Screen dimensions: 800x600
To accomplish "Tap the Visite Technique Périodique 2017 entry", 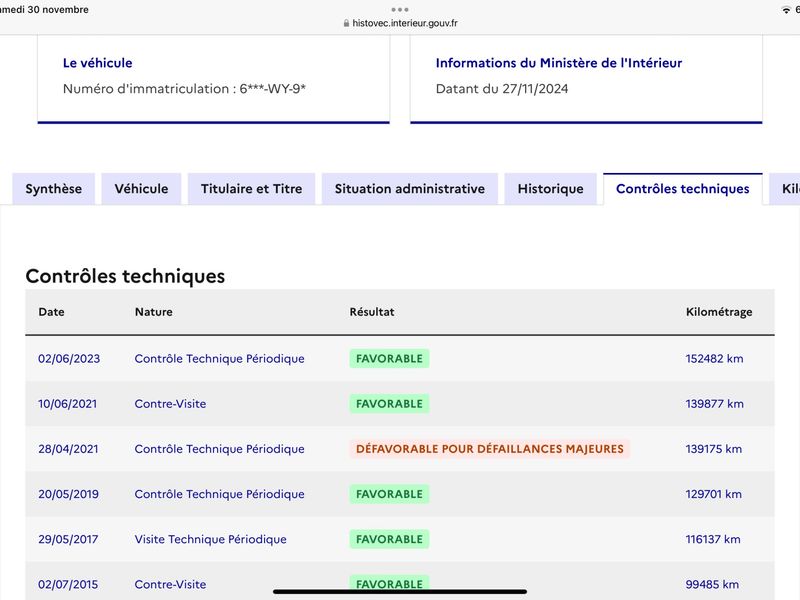I will (211, 539).
